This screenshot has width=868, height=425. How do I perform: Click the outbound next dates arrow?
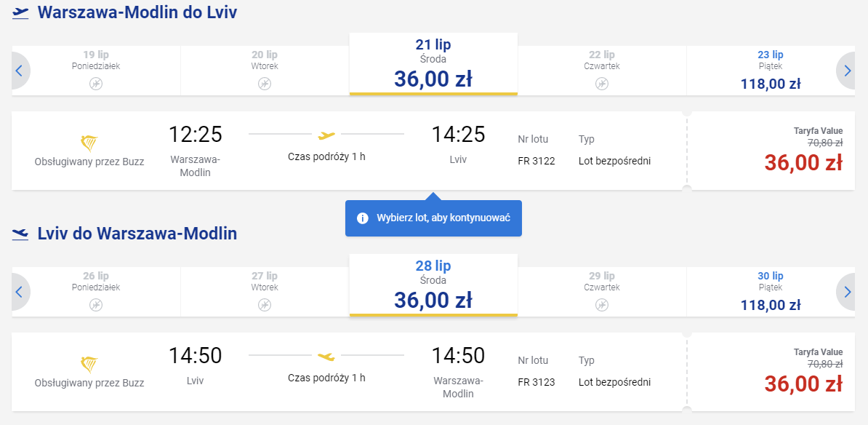(846, 71)
